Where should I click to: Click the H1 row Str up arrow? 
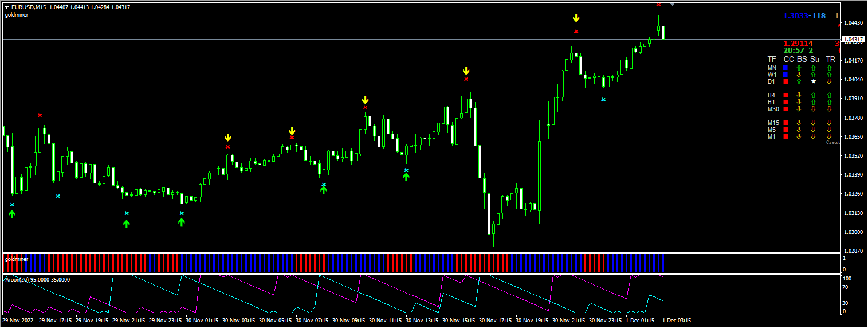pos(814,102)
